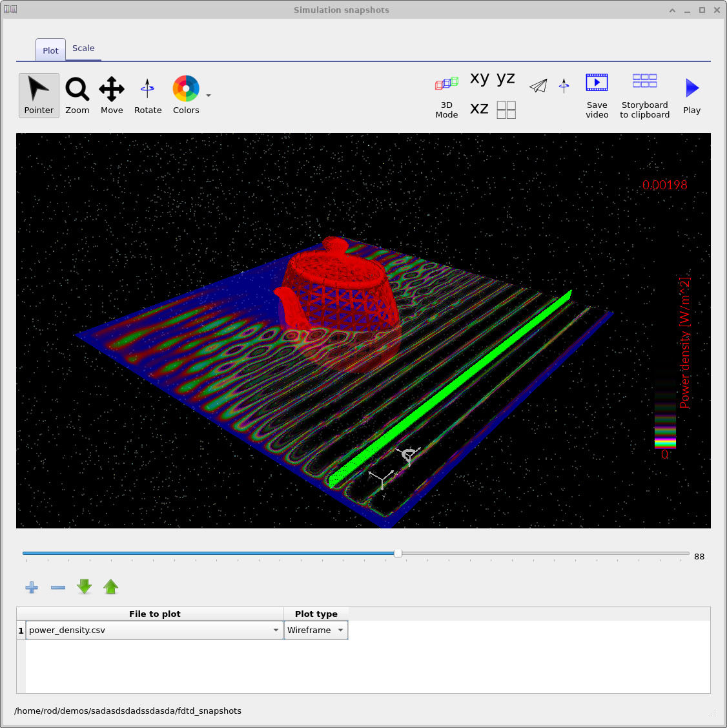Move plot row up with green arrow
727x728 pixels.
[111, 587]
